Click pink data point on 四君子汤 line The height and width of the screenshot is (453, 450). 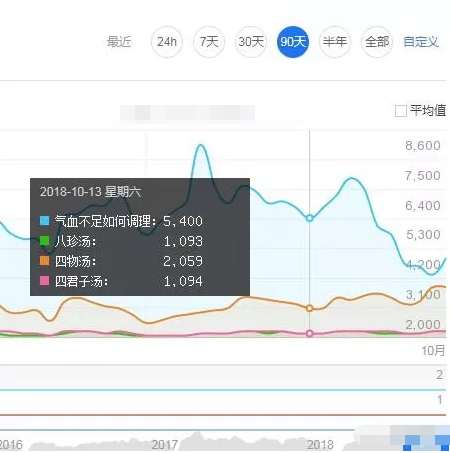309,333
